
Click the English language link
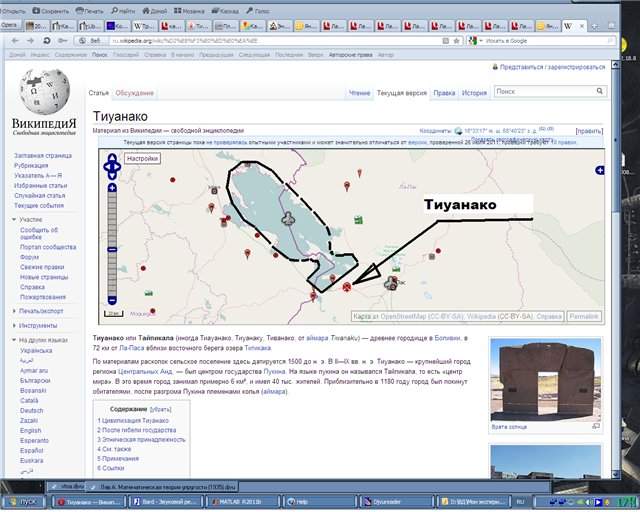coord(32,430)
